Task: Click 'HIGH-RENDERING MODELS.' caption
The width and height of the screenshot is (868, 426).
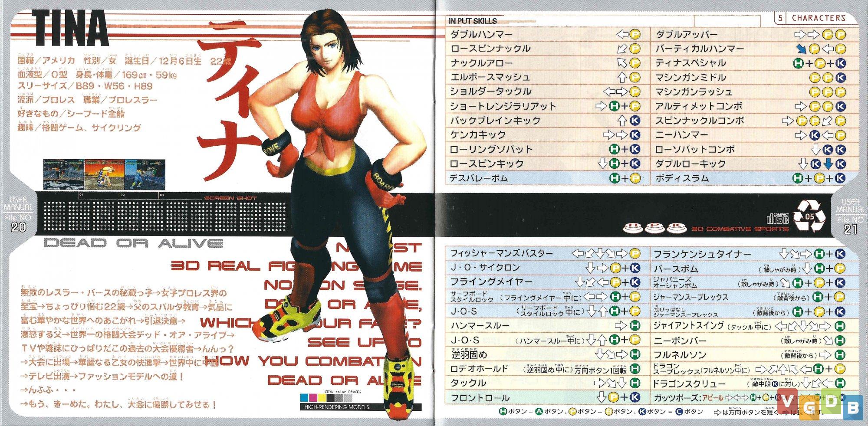Action: pos(337,407)
